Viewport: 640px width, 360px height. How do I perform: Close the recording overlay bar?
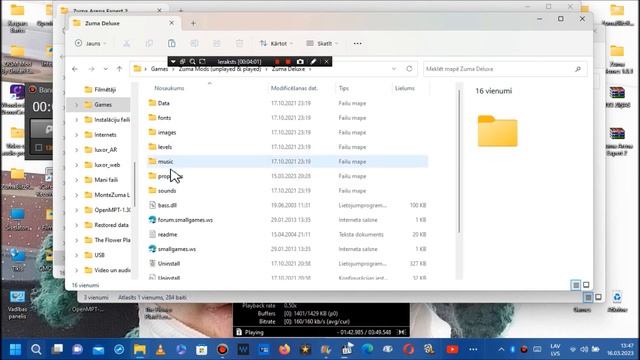[x=327, y=62]
